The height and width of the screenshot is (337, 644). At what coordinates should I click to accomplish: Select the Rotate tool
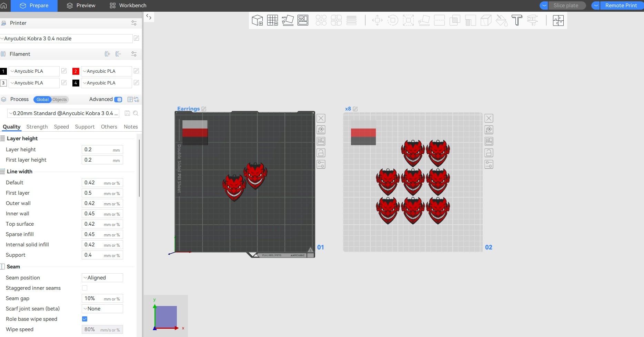click(393, 20)
